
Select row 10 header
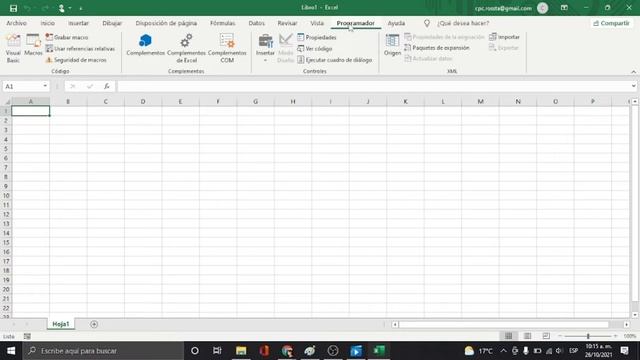point(6,196)
